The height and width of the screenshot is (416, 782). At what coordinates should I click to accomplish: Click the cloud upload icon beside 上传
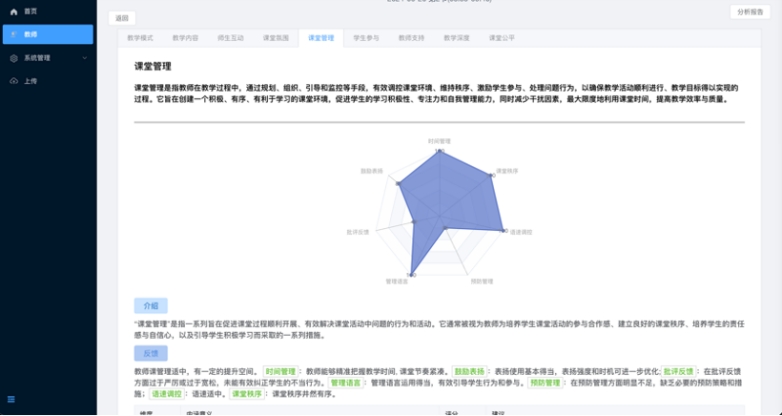[14, 81]
